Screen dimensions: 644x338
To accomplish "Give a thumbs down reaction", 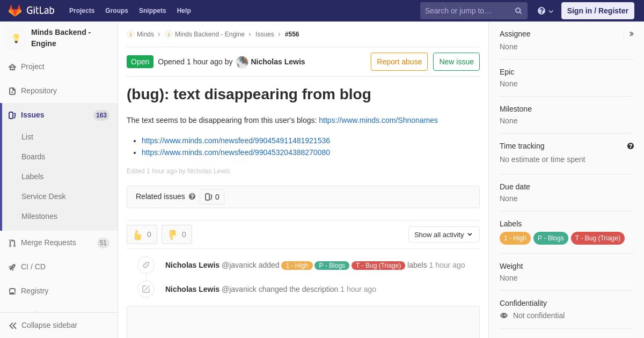I will tap(177, 234).
